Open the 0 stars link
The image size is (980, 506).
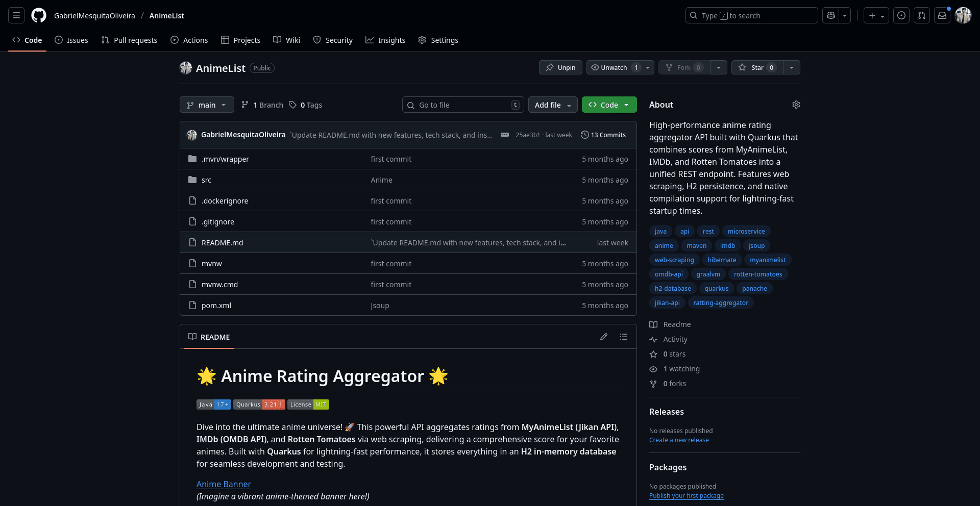coord(668,354)
